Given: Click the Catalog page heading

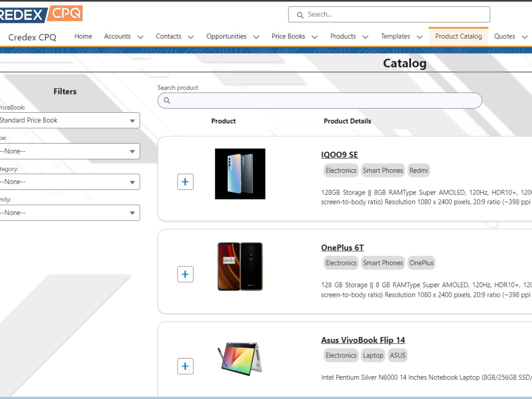Looking at the screenshot, I should pyautogui.click(x=405, y=63).
